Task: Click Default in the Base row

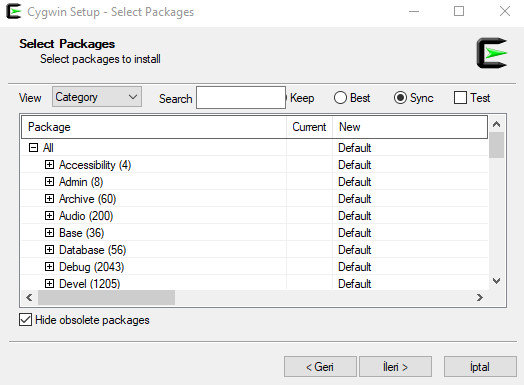Action: (x=355, y=233)
